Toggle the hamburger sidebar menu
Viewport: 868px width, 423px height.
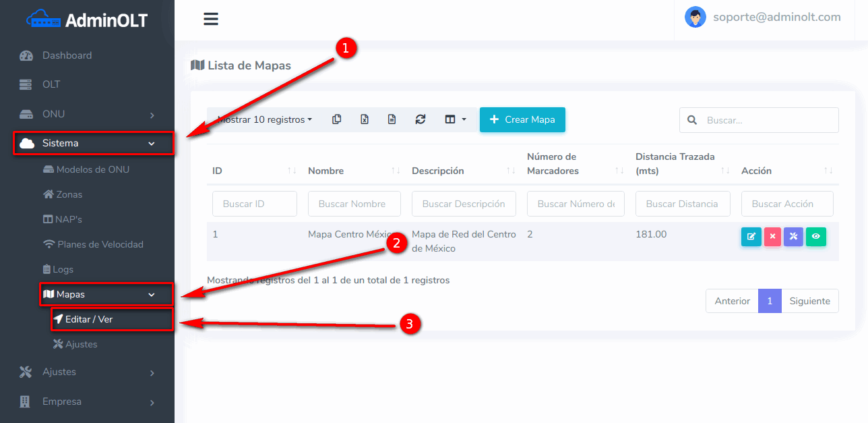[211, 19]
